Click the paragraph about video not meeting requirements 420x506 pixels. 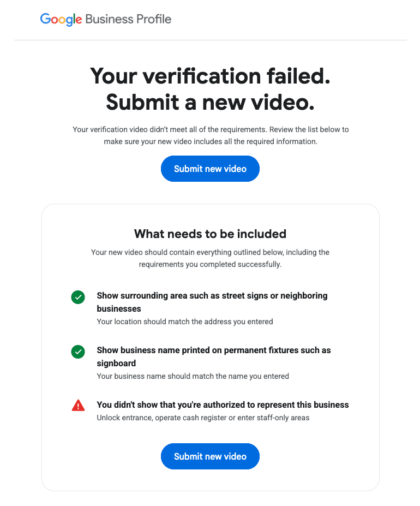(x=210, y=135)
